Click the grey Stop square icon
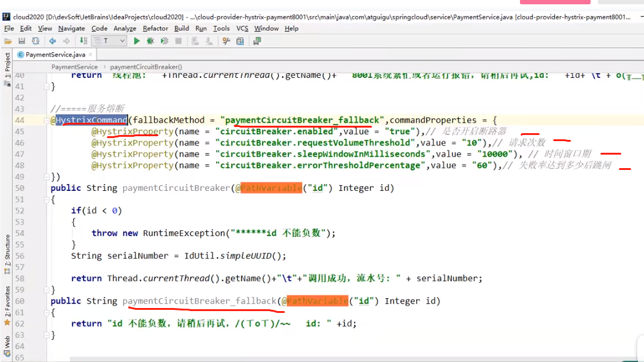Viewport: 644px width, 362px height. coord(178,41)
